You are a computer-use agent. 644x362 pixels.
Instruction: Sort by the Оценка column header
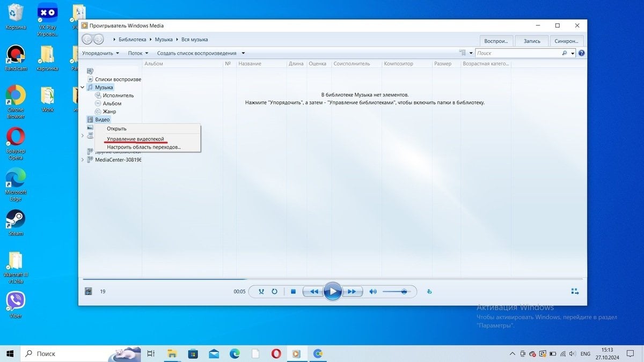[318, 64]
